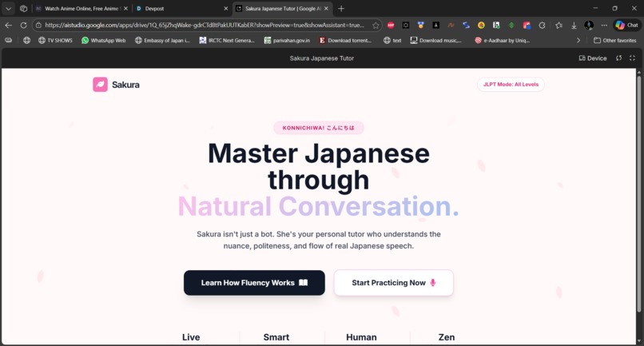The image size is (644, 346).
Task: Click the fullscreen preview icon
Action: (x=632, y=58)
